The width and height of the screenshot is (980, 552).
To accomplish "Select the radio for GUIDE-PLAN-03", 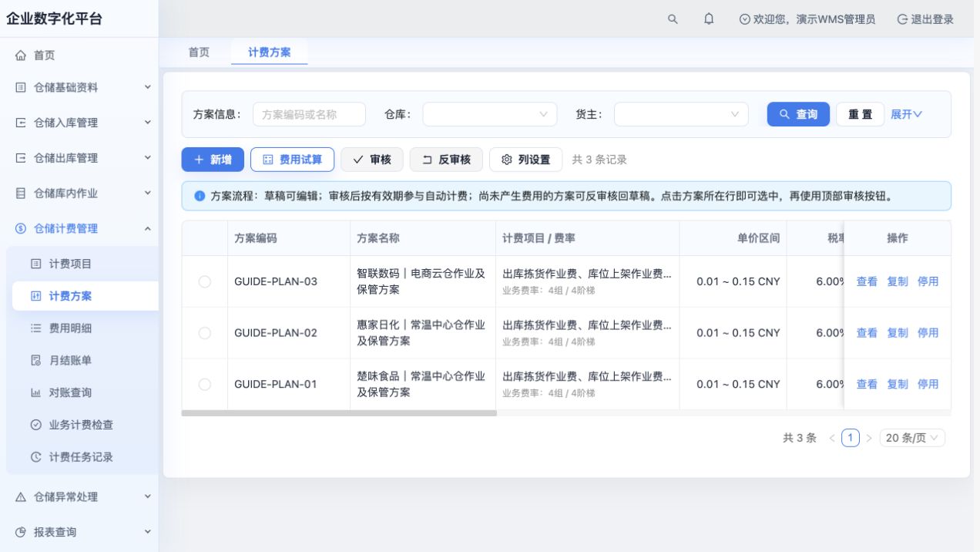I will point(204,281).
